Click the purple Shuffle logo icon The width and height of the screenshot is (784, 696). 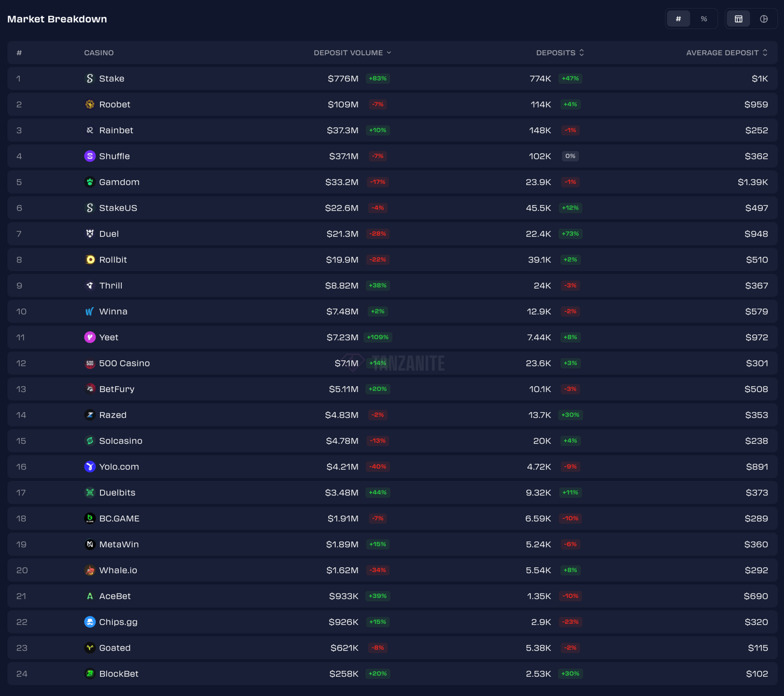[x=90, y=156]
